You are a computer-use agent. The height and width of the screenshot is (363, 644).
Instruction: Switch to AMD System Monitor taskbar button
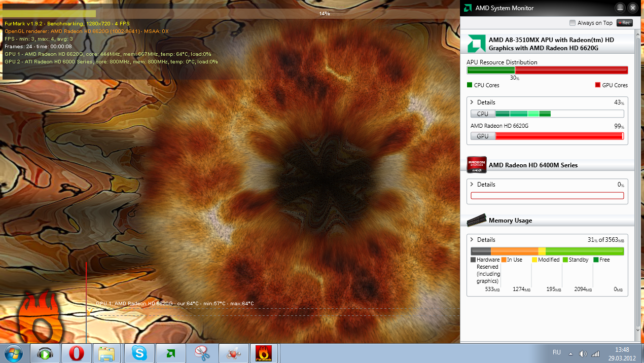click(x=170, y=353)
